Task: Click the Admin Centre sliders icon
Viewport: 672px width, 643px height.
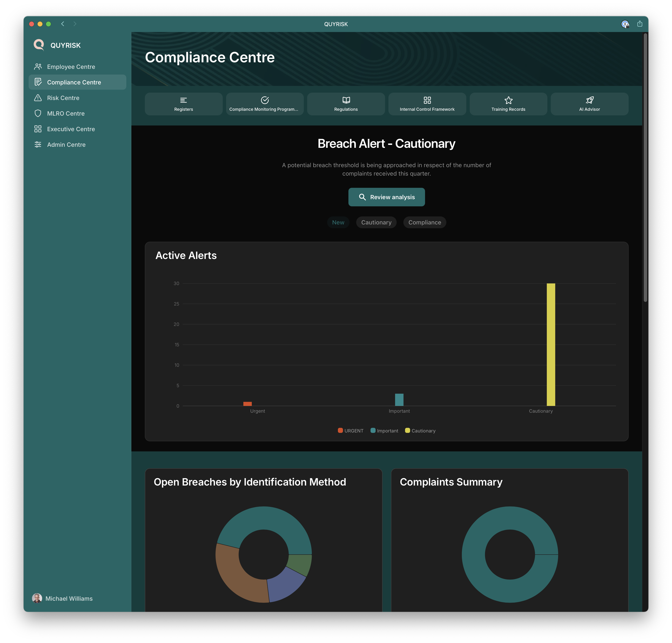Action: pyautogui.click(x=38, y=144)
